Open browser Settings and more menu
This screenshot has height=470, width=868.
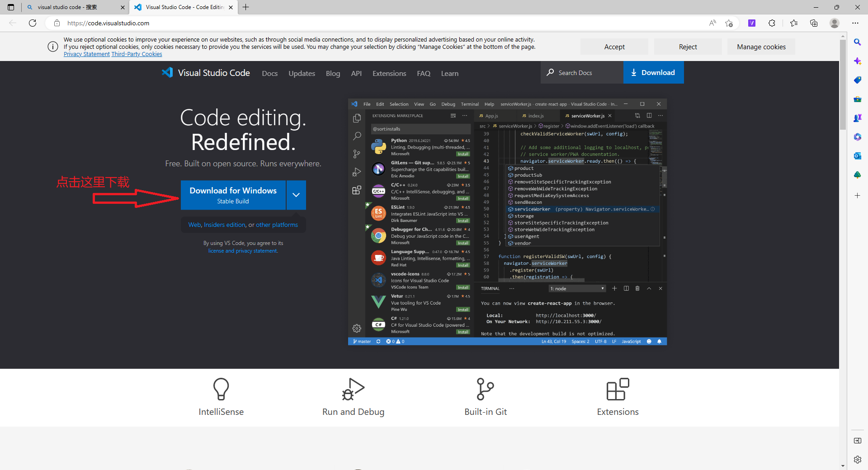855,23
